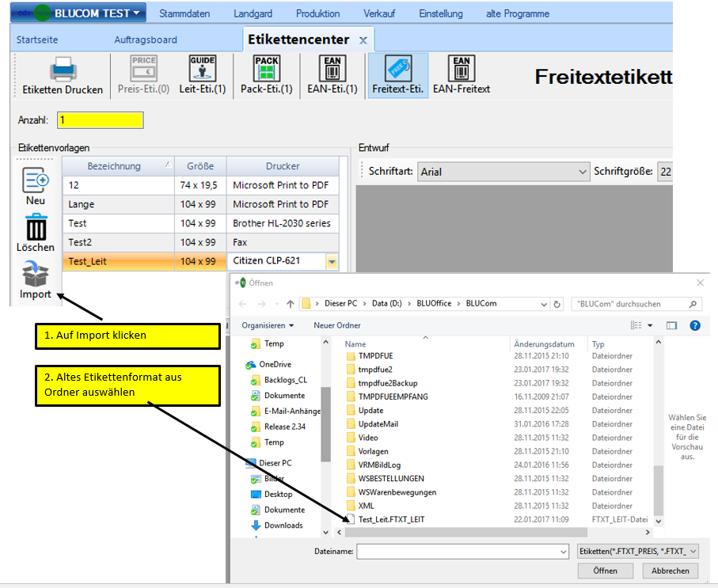Screen dimensions: 718x588
Task: Click Abbrechen to cancel the dialog
Action: click(x=670, y=571)
